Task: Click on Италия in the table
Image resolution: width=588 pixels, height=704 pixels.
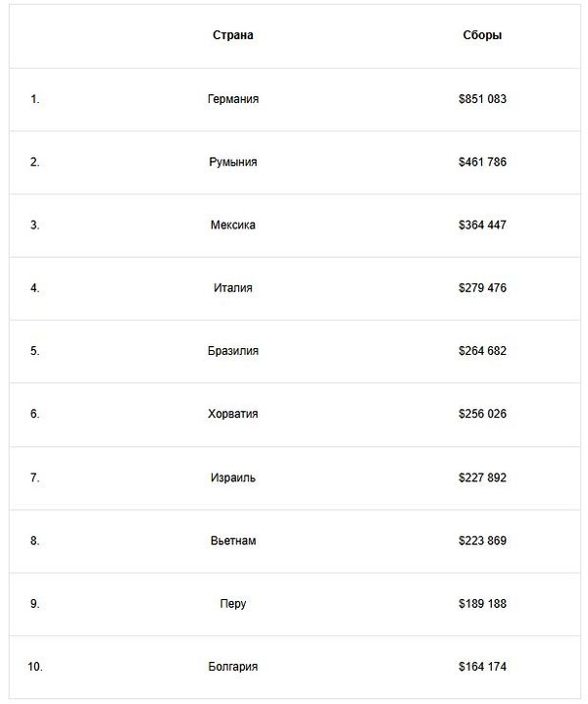Action: click(x=233, y=288)
